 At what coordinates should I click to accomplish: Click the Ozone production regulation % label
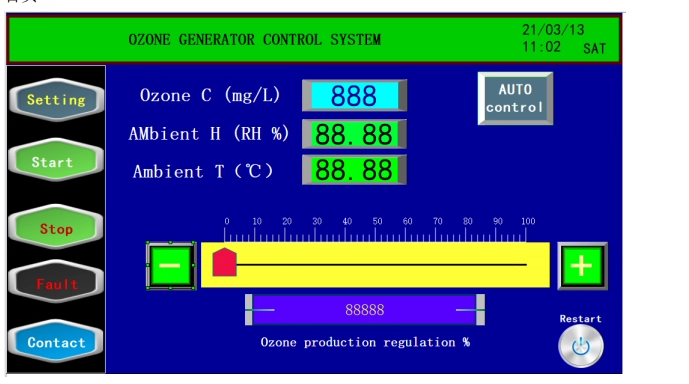click(365, 342)
